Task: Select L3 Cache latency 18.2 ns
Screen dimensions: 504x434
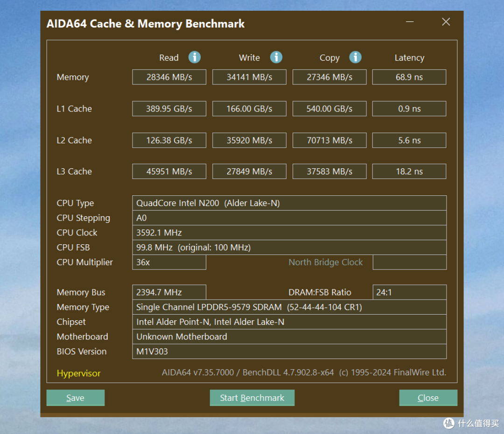Action: (409, 172)
